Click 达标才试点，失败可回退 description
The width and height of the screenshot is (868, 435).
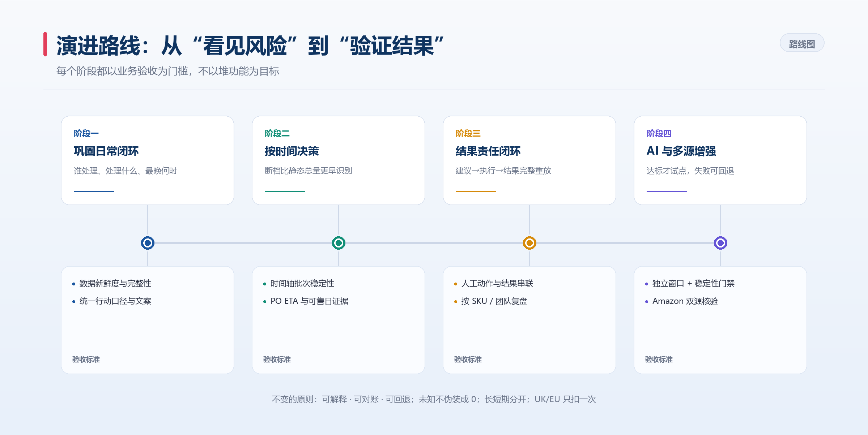tap(690, 171)
